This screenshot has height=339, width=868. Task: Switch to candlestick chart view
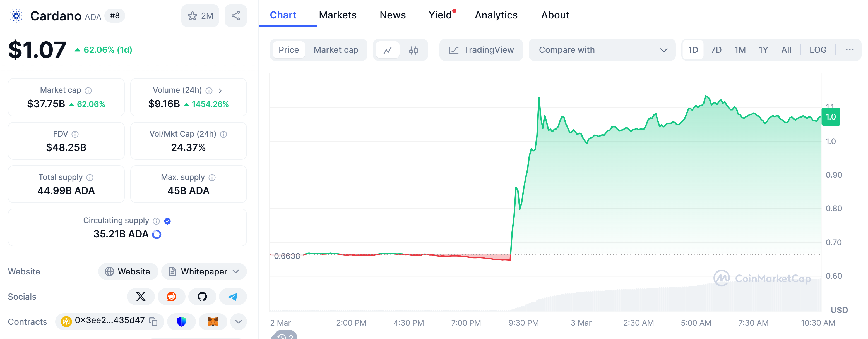pyautogui.click(x=413, y=50)
